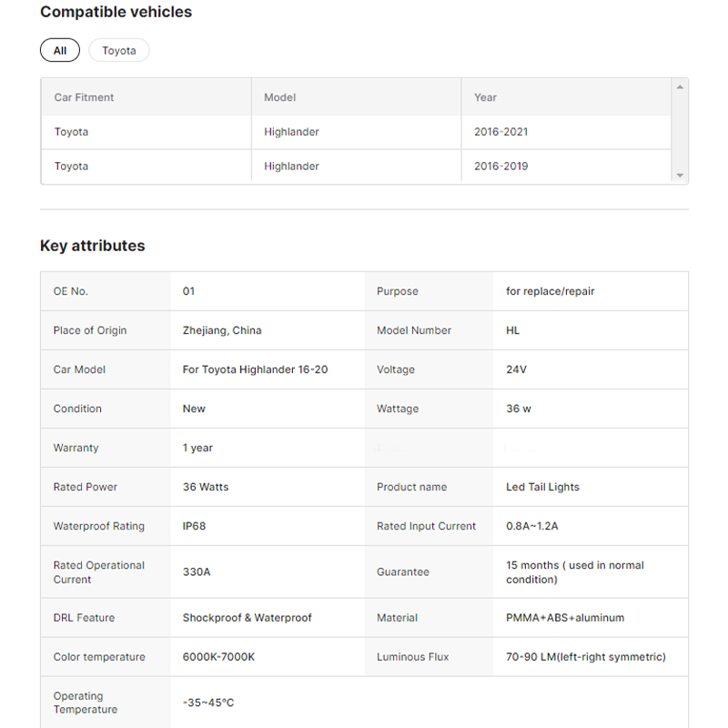The width and height of the screenshot is (728, 728).
Task: Click Highlander in the 2016-2021 row
Action: (x=291, y=132)
